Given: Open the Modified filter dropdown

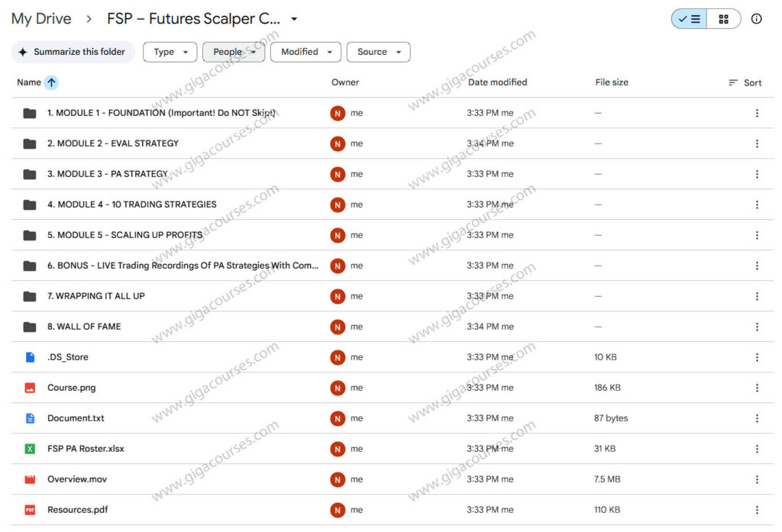Looking at the screenshot, I should pyautogui.click(x=305, y=51).
